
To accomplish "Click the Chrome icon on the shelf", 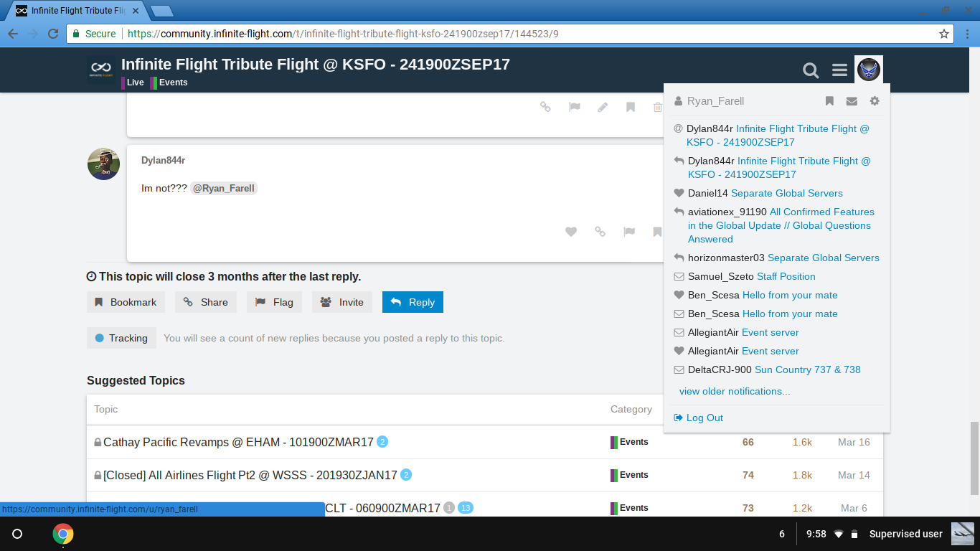I will tap(63, 534).
